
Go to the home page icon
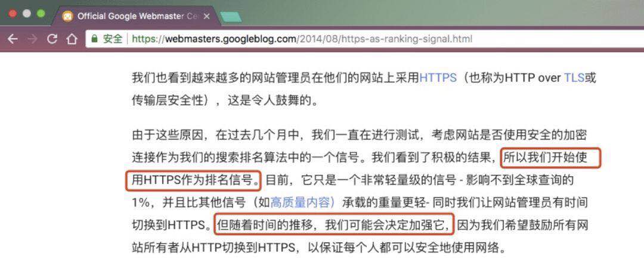pos(72,39)
